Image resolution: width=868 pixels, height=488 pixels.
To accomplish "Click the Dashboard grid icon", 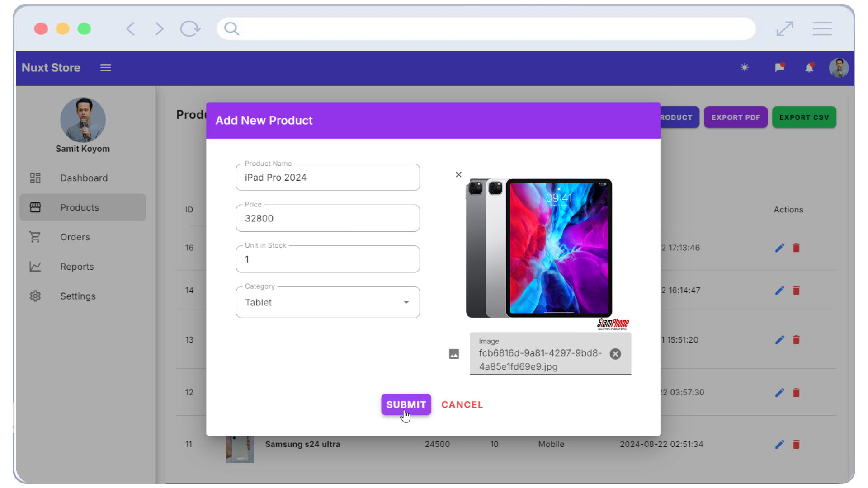I will coord(35,178).
